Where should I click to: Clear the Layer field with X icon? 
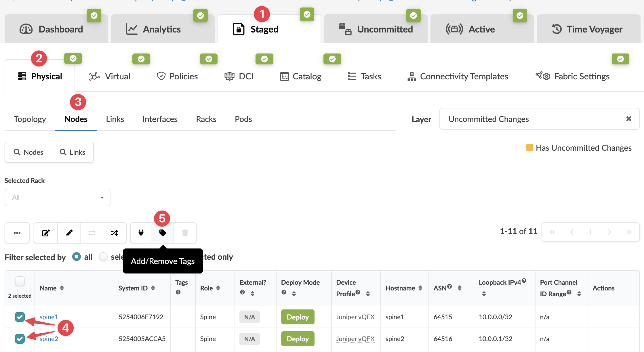(628, 119)
